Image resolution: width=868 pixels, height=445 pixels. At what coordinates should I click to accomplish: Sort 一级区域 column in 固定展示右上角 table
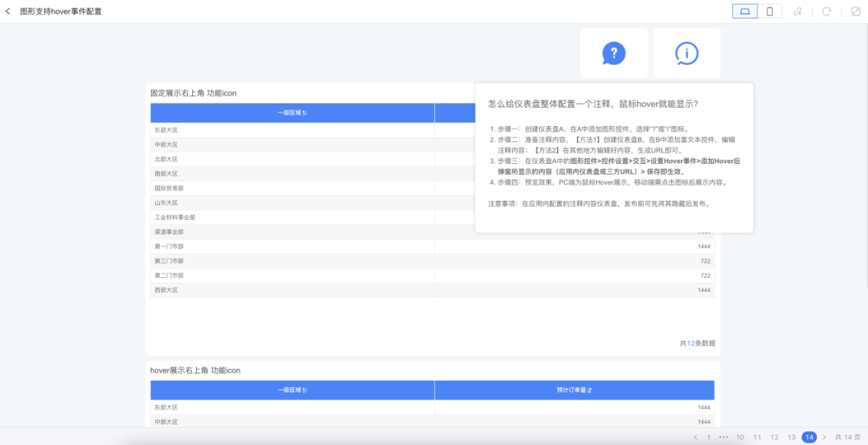305,113
